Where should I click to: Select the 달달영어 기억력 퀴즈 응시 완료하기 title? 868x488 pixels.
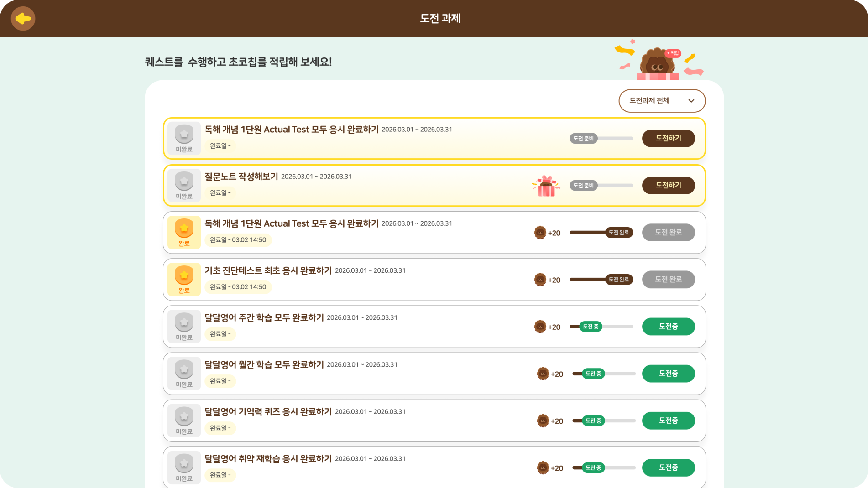click(268, 411)
